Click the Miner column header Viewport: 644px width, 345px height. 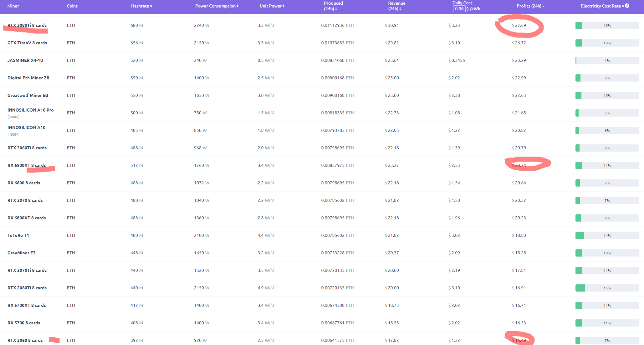(13, 6)
